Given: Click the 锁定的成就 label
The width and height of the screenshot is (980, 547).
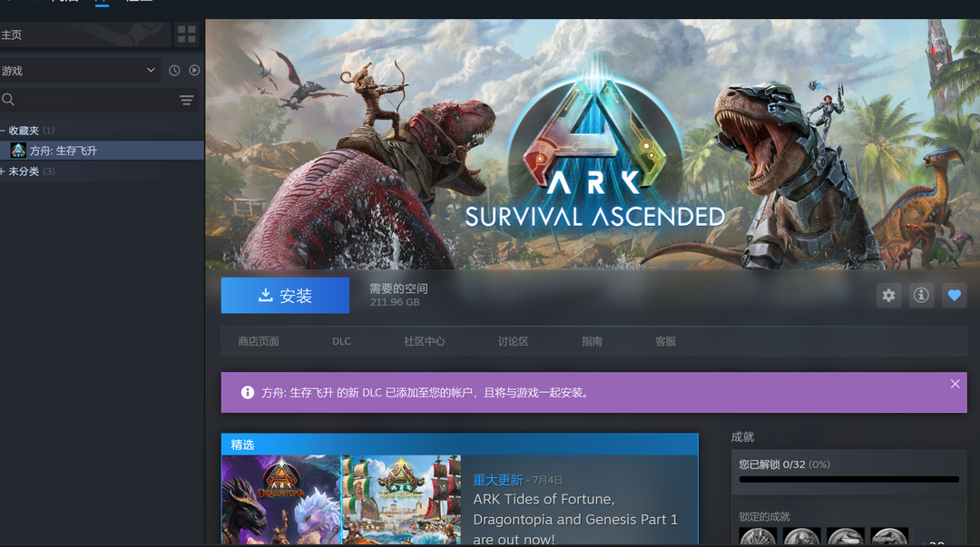Looking at the screenshot, I should point(764,516).
